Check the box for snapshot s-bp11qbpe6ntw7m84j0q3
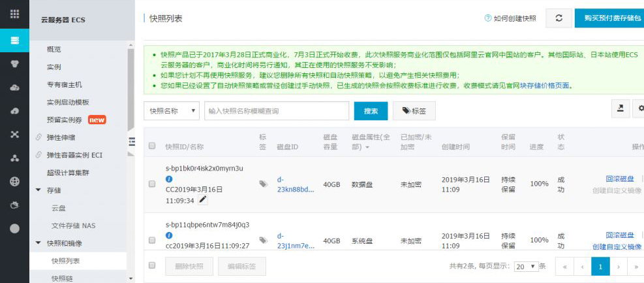 [152, 241]
